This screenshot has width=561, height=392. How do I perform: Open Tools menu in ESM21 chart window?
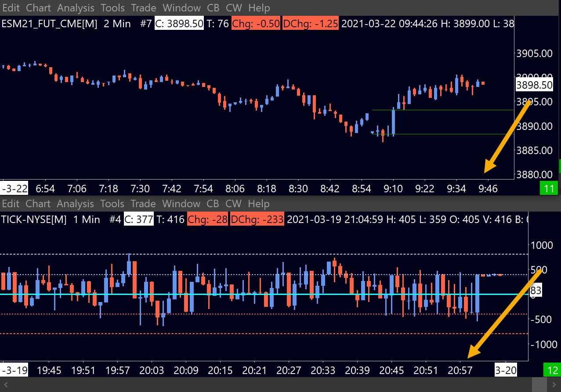tap(112, 8)
